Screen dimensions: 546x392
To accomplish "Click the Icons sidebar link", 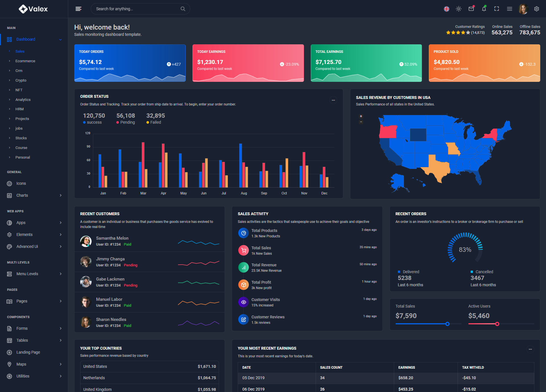I will [21, 183].
